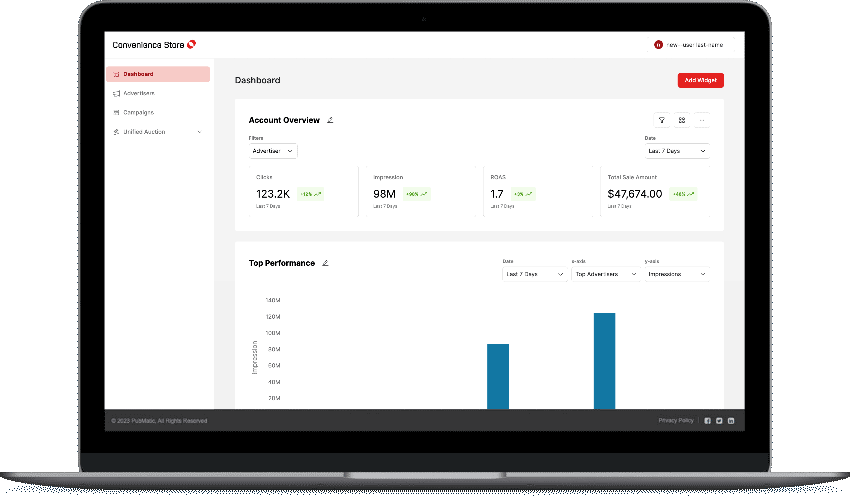
Task: Open the x-axis Top Advertisers dropdown
Action: click(605, 274)
